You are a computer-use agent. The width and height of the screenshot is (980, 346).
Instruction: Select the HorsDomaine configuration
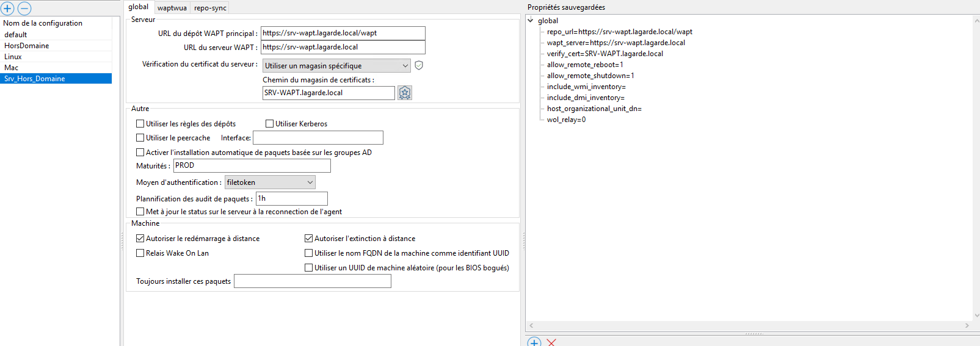[x=27, y=46]
